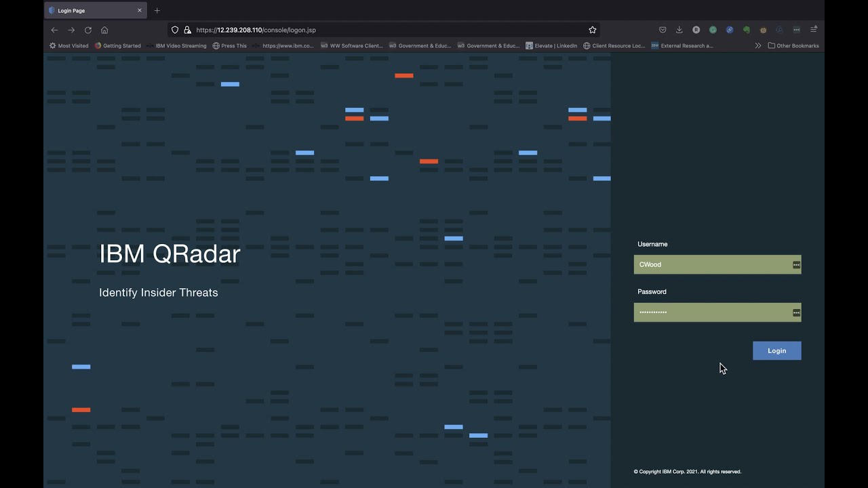This screenshot has height=488, width=868.
Task: Click the browser forward arrow
Action: click(x=71, y=30)
